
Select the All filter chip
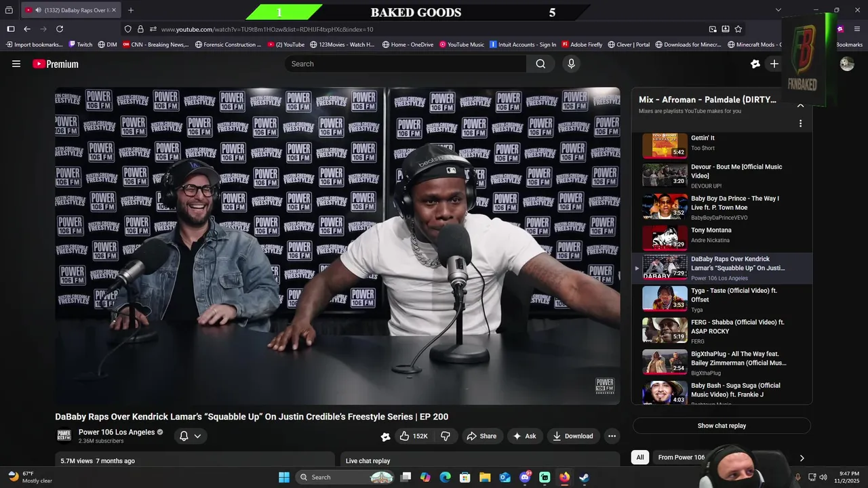point(639,457)
